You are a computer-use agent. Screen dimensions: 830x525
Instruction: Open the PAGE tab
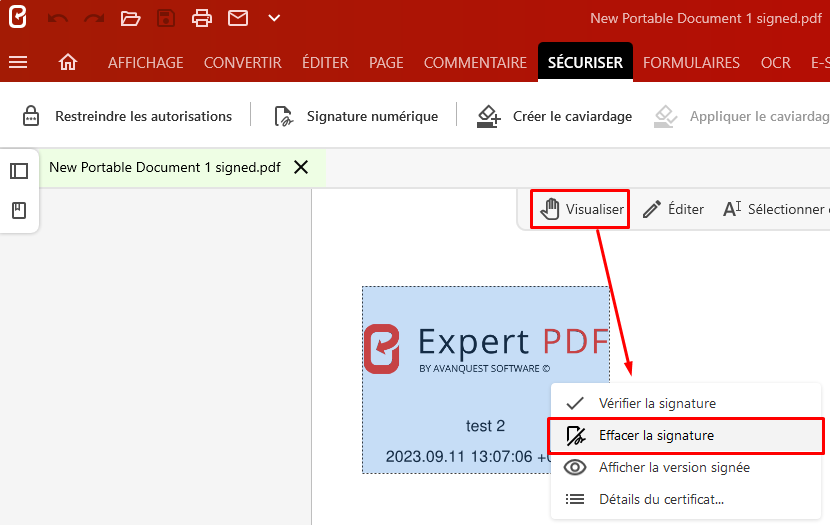386,62
